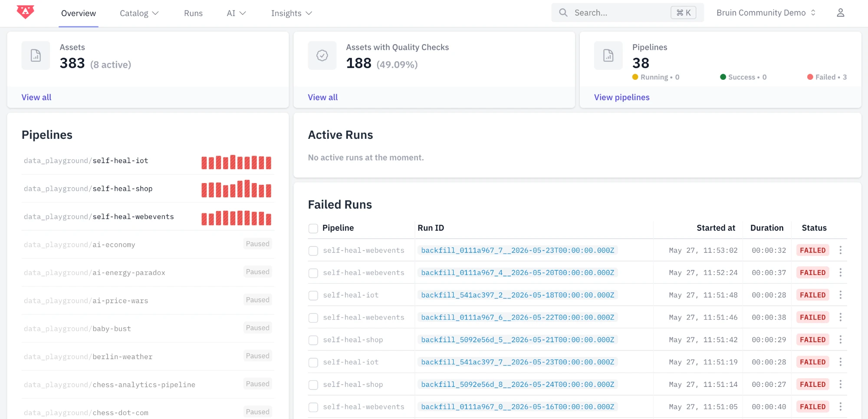The height and width of the screenshot is (419, 868).
Task: Open the user account icon
Action: [x=841, y=13]
